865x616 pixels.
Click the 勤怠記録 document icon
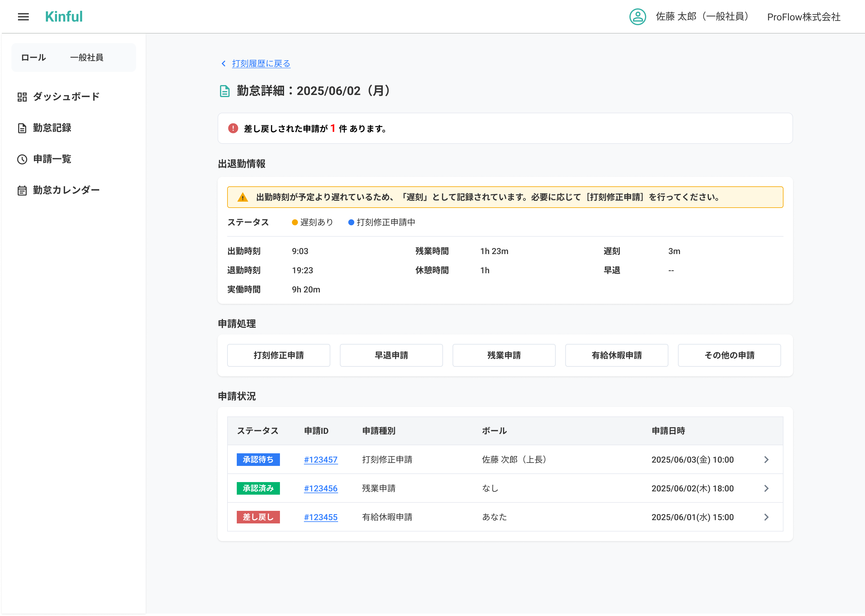pos(22,128)
